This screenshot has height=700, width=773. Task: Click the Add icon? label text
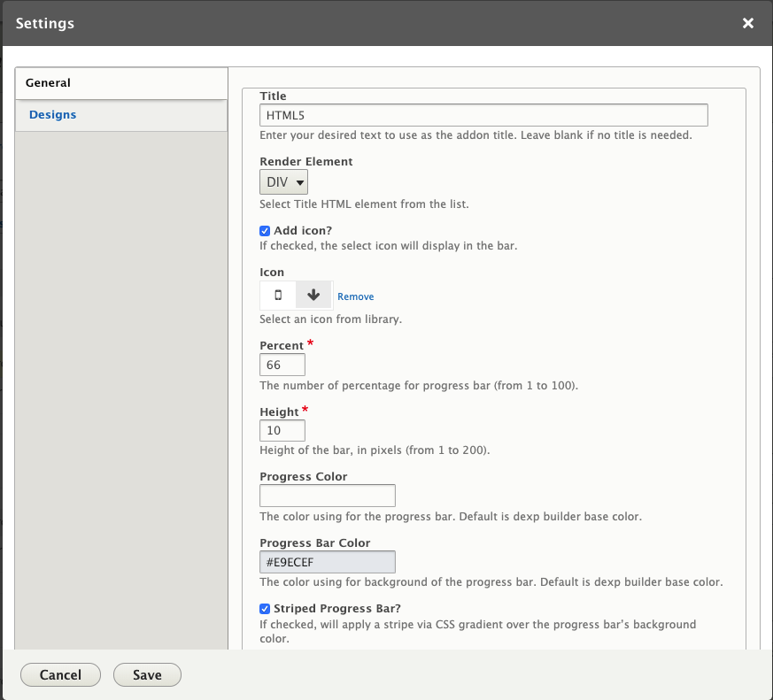click(303, 231)
